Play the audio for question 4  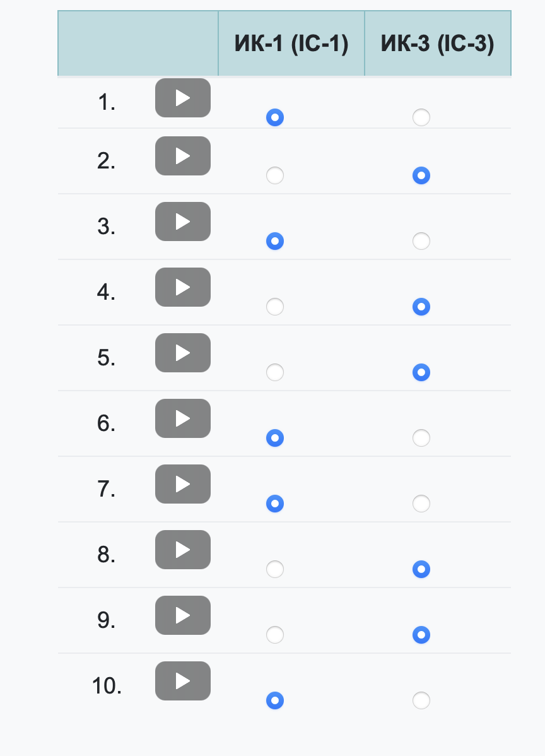pos(182,287)
